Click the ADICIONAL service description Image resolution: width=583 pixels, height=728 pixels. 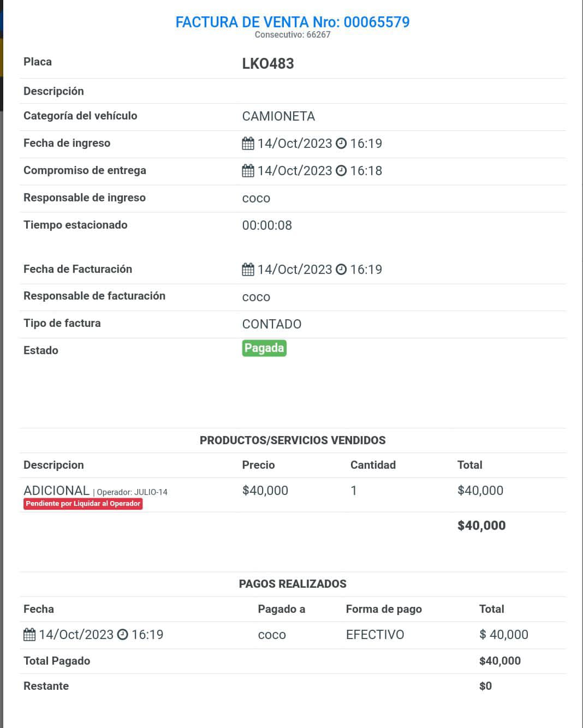(x=56, y=491)
